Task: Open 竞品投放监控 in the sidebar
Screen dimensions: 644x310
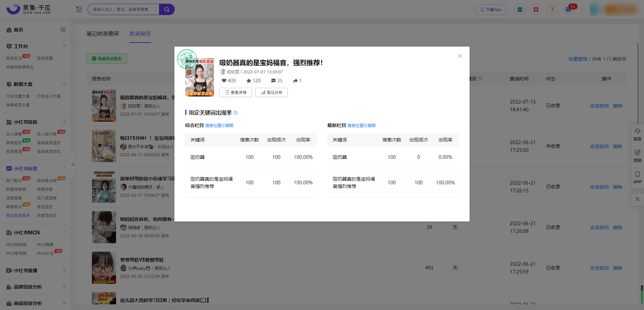Action: coord(49,143)
